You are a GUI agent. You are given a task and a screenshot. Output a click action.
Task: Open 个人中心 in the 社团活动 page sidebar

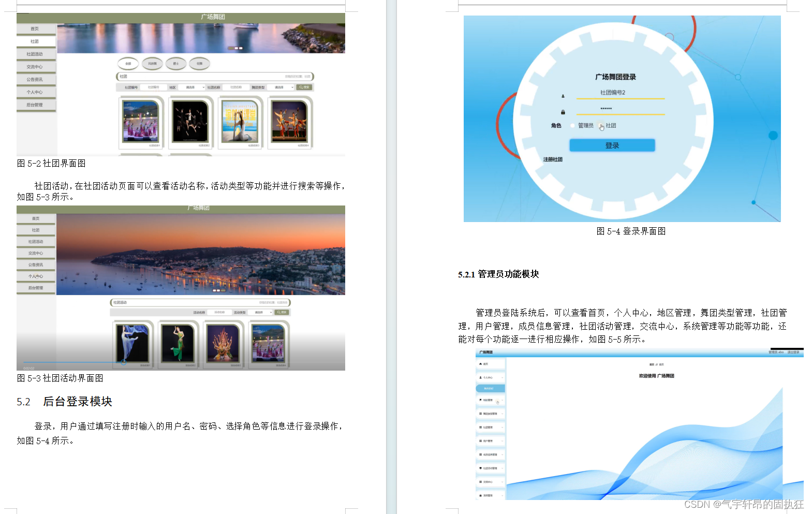[36, 276]
